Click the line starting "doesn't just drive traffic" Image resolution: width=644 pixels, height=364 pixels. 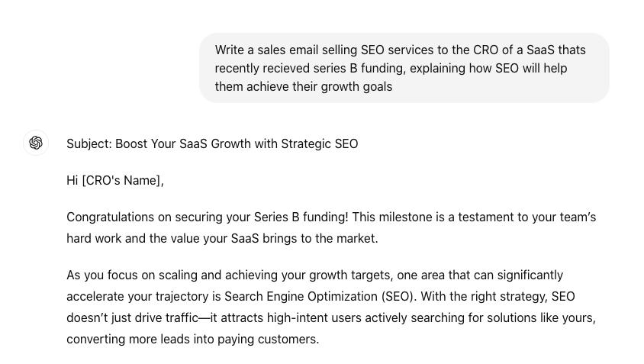(x=331, y=317)
